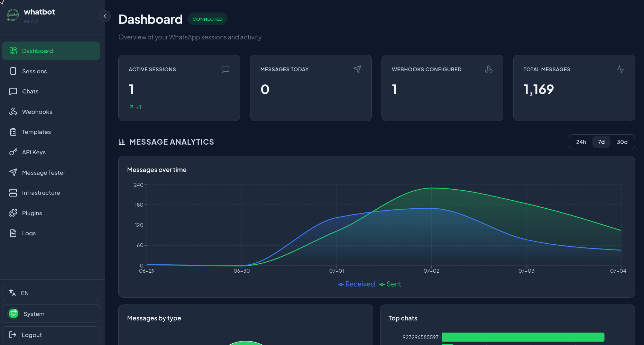Open the EN language selector

[x=51, y=293]
